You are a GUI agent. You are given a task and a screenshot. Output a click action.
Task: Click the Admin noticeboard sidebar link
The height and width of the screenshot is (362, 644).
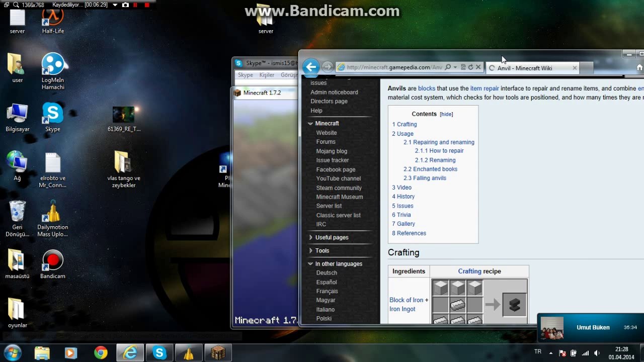click(x=334, y=92)
